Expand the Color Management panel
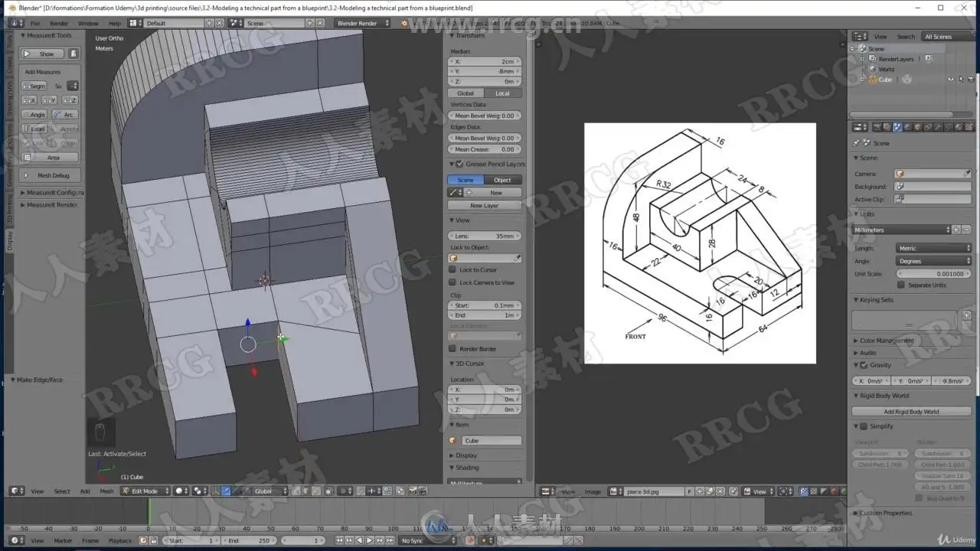 [884, 341]
